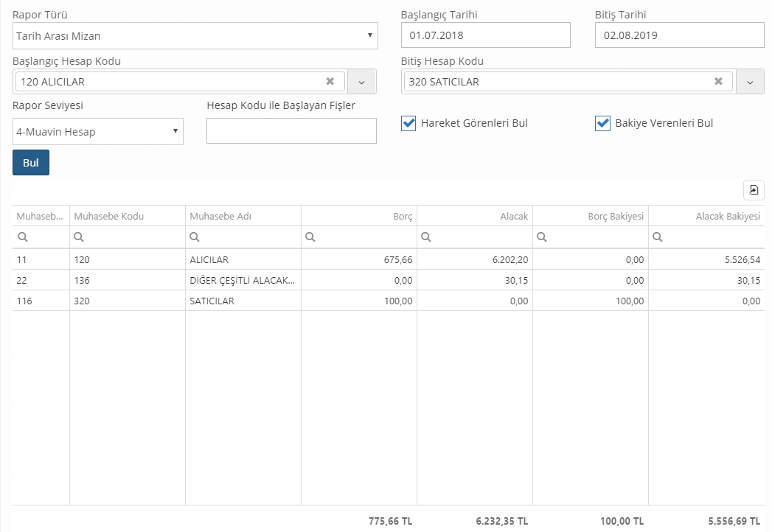Click search icon in Alacak filter cell
The height and width of the screenshot is (532, 772).
426,237
